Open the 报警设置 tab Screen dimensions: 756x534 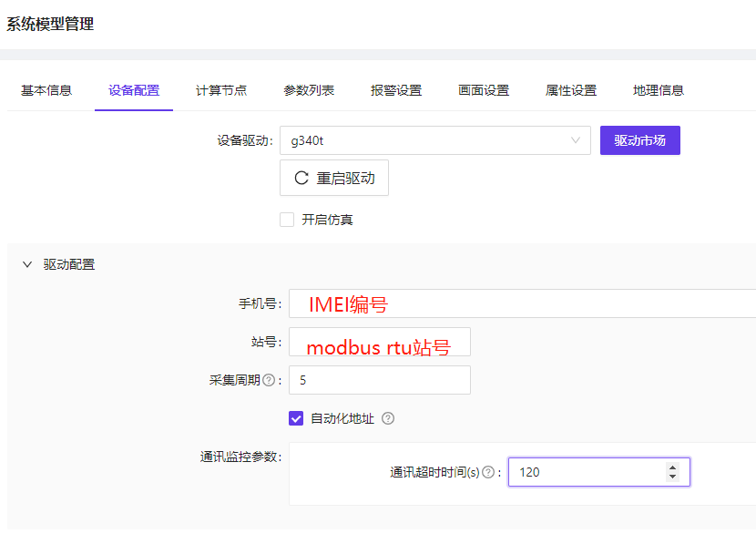(x=396, y=90)
